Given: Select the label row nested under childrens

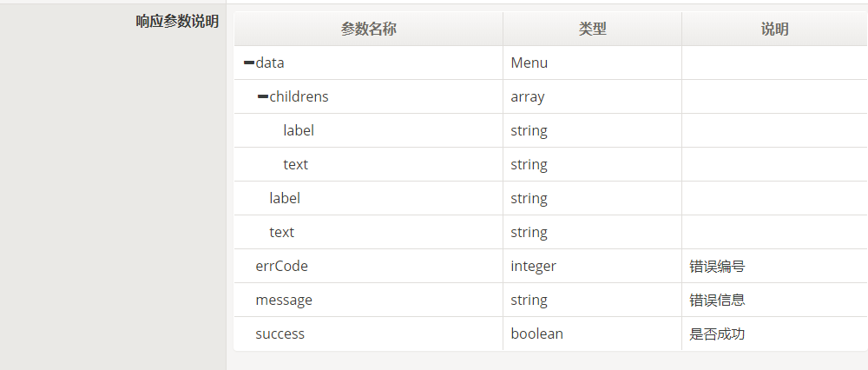Looking at the screenshot, I should (x=551, y=131).
